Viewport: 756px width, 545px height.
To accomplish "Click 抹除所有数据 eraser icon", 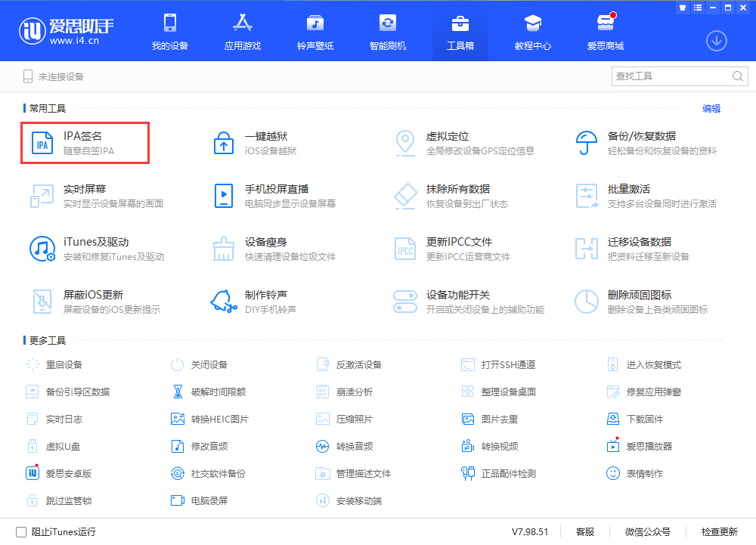I will (x=405, y=196).
